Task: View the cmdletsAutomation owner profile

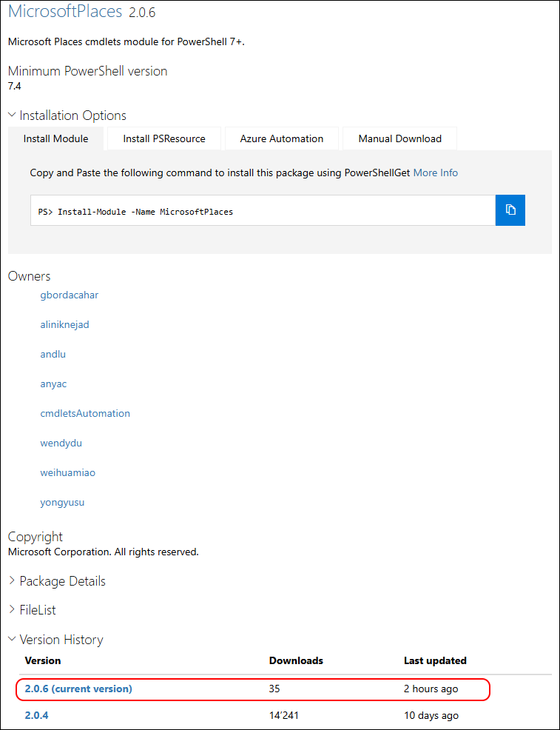Action: pyautogui.click(x=85, y=413)
